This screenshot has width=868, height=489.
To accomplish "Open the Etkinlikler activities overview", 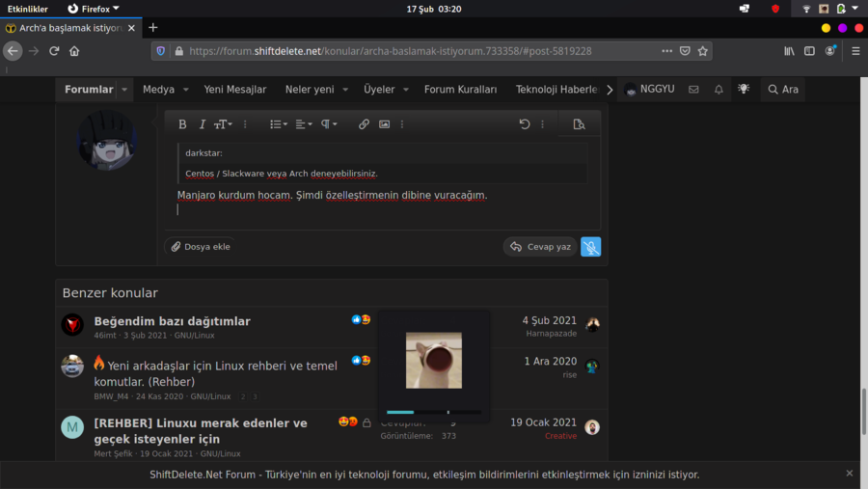I will [x=28, y=9].
